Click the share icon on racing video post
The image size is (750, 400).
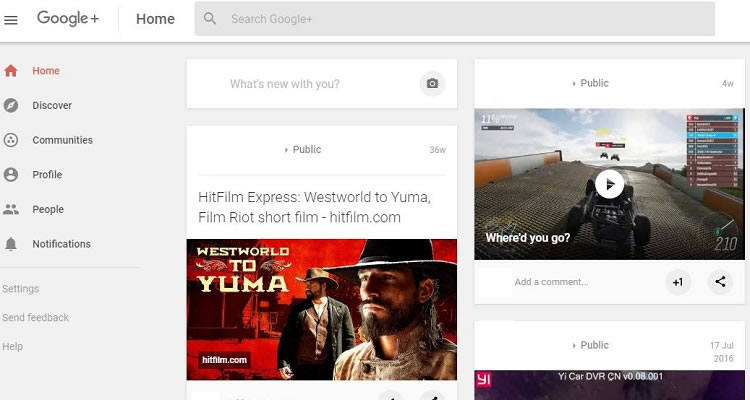pyautogui.click(x=720, y=282)
